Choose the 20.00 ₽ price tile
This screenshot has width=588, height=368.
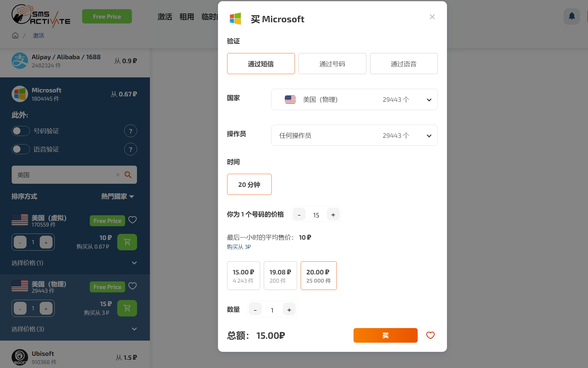pos(319,276)
